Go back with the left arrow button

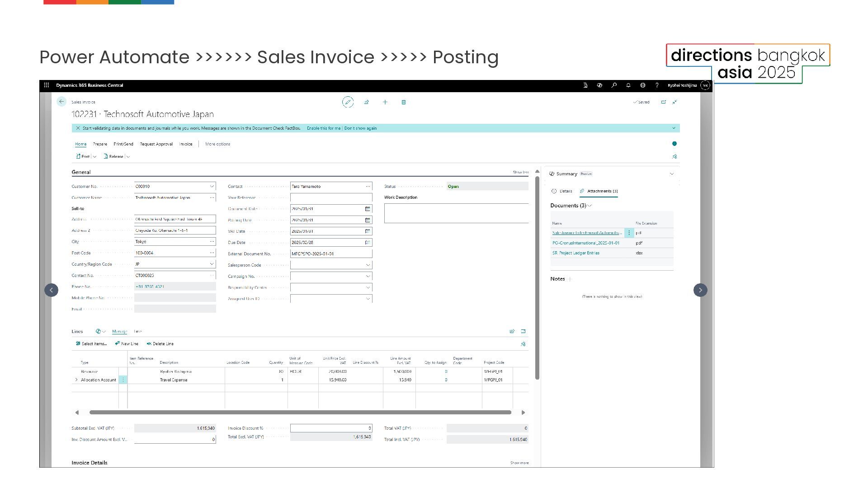pyautogui.click(x=61, y=102)
